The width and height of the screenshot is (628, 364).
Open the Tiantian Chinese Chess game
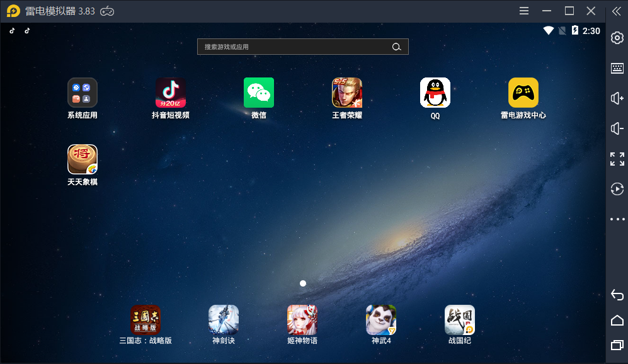click(83, 160)
